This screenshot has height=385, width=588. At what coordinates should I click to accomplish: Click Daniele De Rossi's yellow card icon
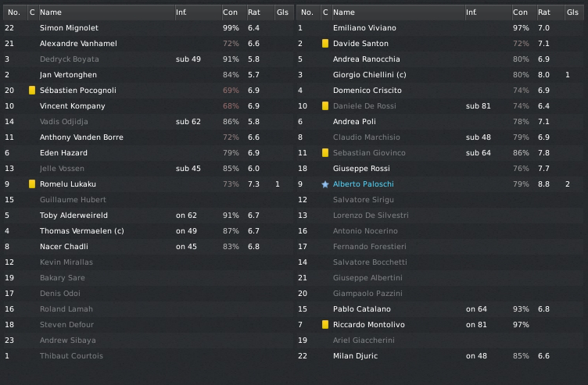pyautogui.click(x=325, y=106)
